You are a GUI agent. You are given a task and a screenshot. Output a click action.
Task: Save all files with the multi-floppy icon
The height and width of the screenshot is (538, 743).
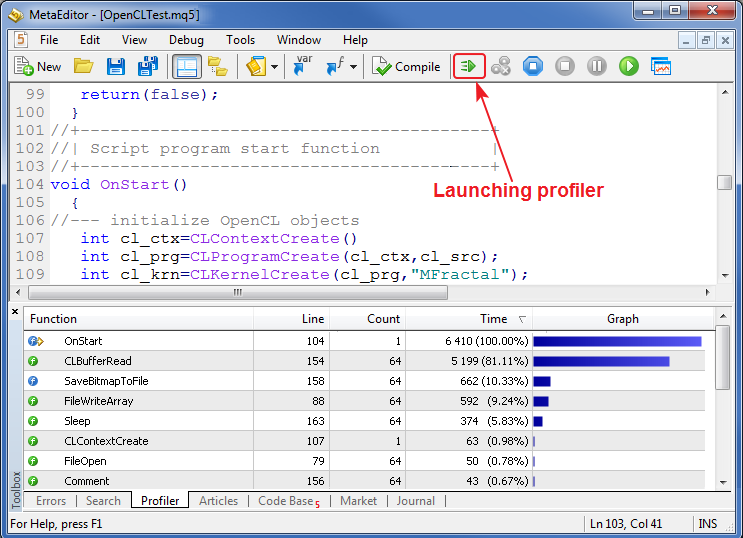tap(147, 66)
